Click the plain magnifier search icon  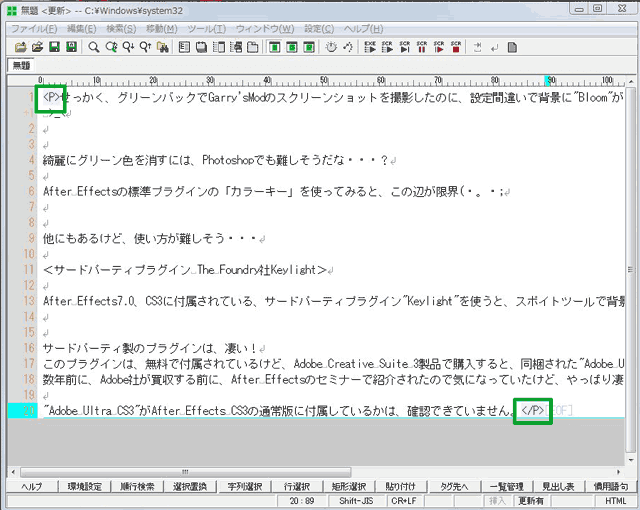pos(93,46)
